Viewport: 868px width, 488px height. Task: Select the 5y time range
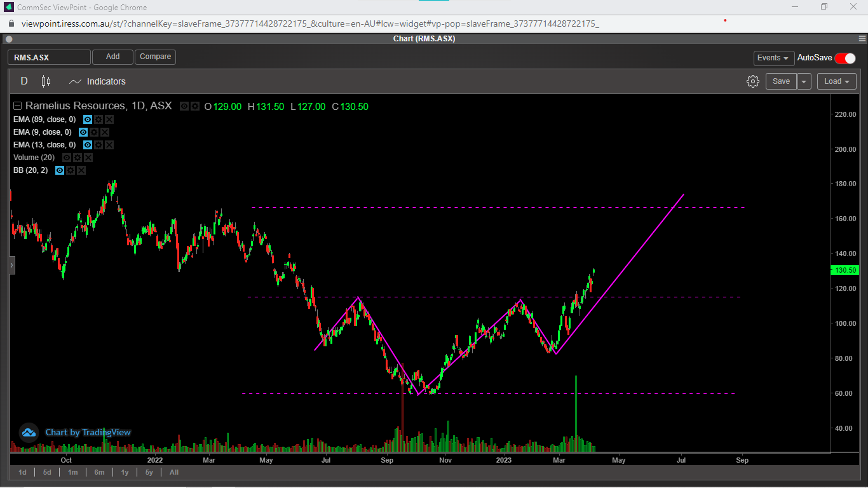point(149,472)
